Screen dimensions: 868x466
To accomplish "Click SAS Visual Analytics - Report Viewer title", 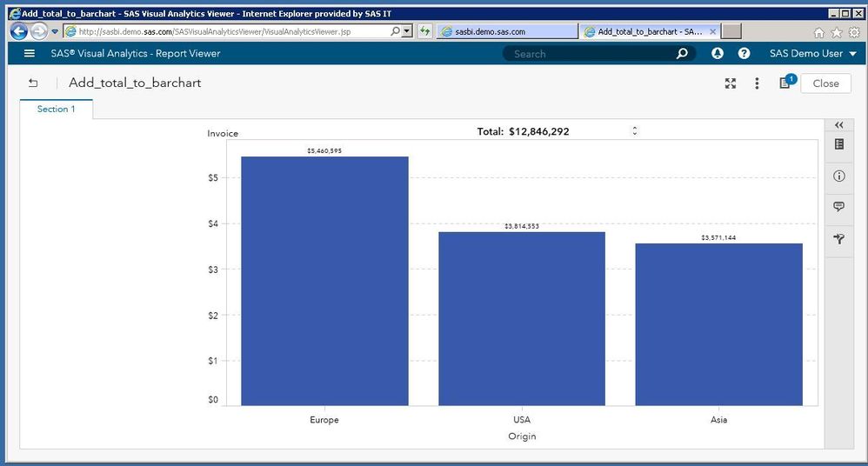I will [x=136, y=54].
